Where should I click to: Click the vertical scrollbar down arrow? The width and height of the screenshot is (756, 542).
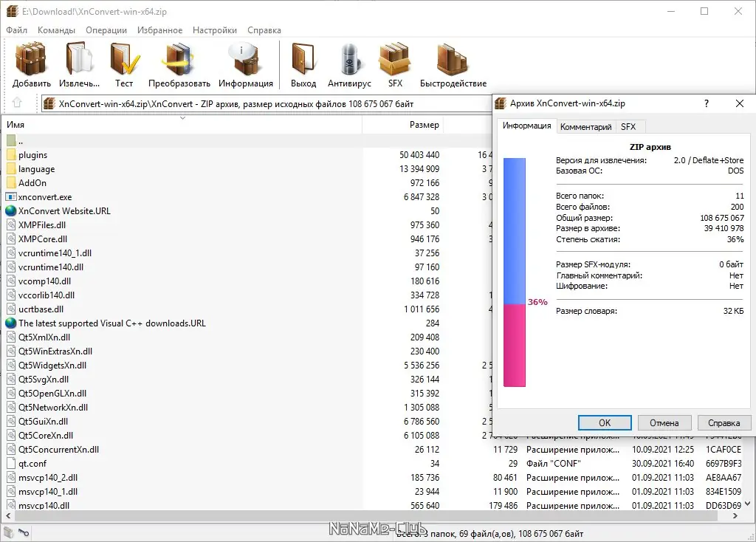click(748, 504)
